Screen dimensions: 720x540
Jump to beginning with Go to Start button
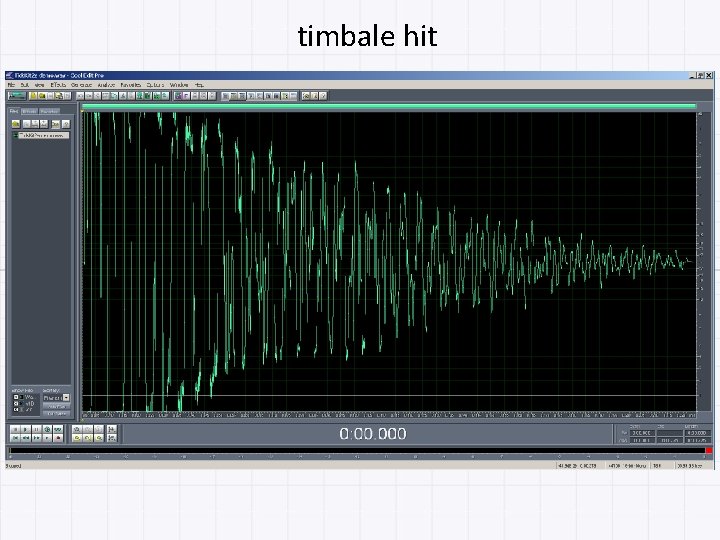click(x=15, y=438)
